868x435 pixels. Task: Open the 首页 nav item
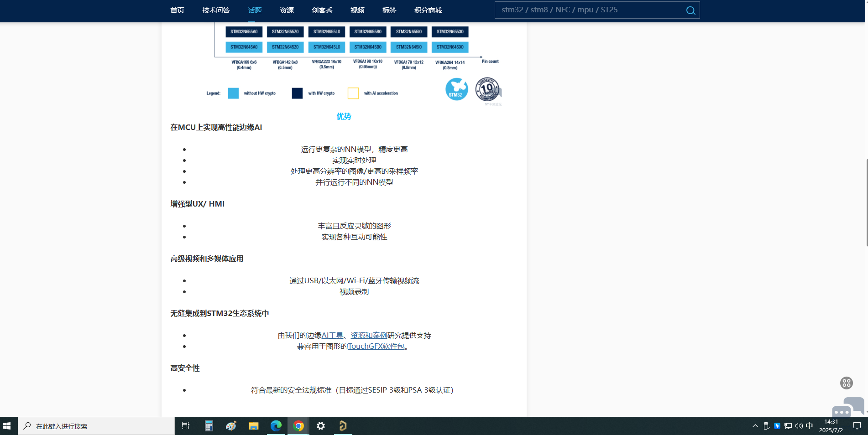(177, 10)
